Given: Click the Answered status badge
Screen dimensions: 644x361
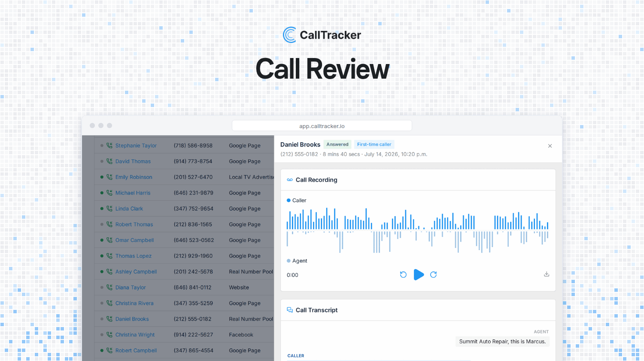Looking at the screenshot, I should pyautogui.click(x=337, y=144).
